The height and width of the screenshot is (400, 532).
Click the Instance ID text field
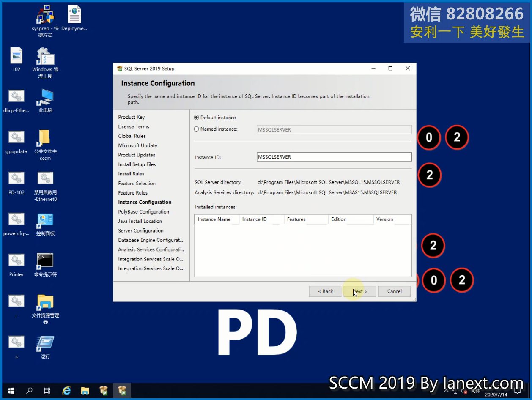click(334, 157)
